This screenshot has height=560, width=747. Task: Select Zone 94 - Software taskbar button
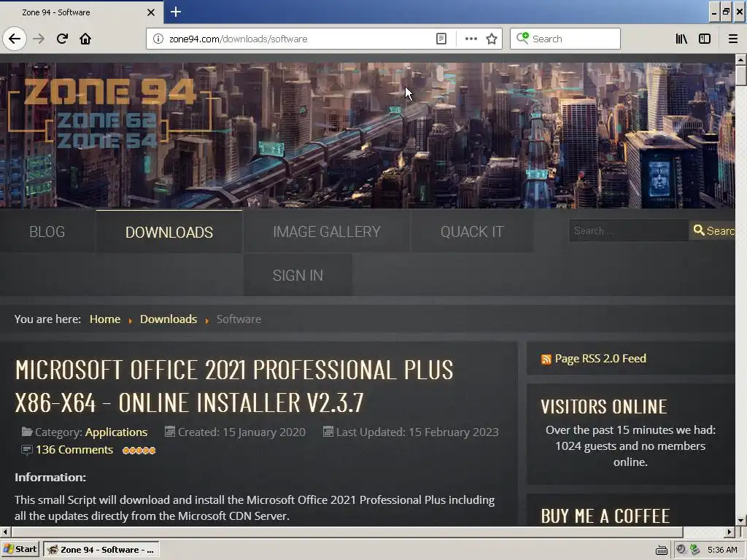[x=101, y=549]
